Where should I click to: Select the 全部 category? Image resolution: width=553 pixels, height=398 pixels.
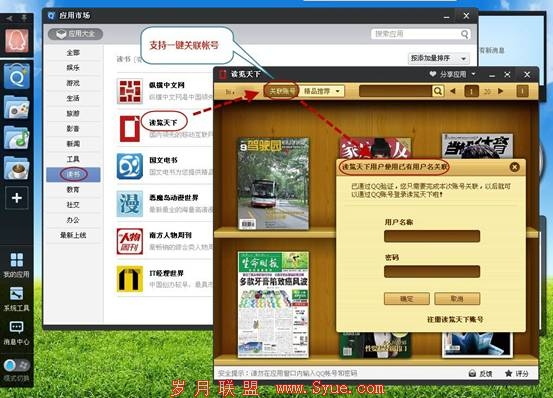pos(73,53)
